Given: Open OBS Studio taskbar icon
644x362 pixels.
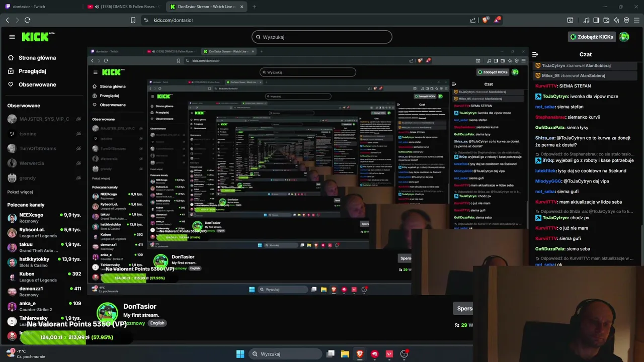Looking at the screenshot, I should (404, 354).
